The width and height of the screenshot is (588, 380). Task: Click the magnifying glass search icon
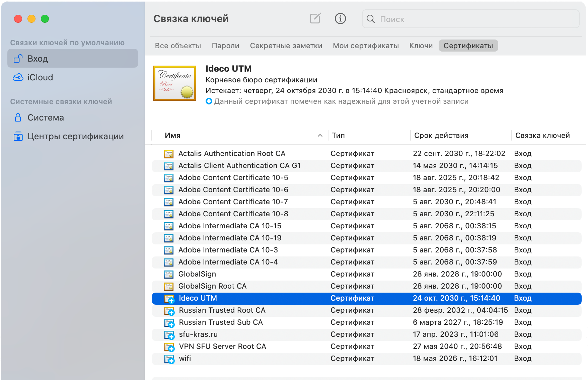point(371,19)
